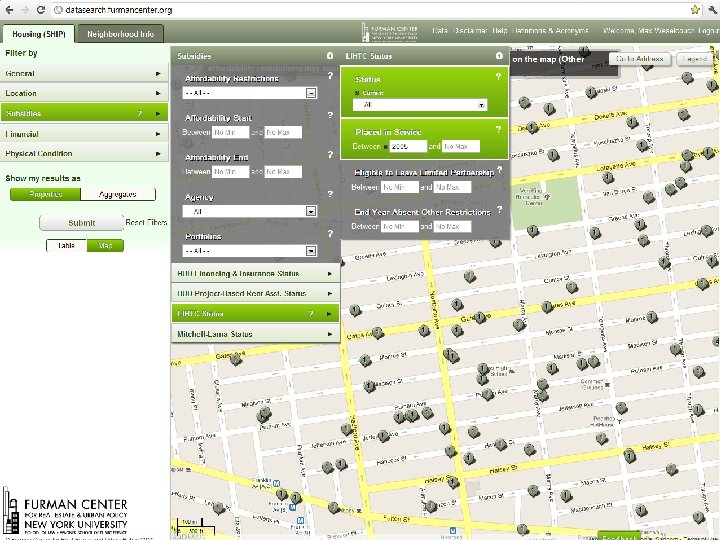Show help for End Year Absent Other Restrictions

[x=500, y=209]
